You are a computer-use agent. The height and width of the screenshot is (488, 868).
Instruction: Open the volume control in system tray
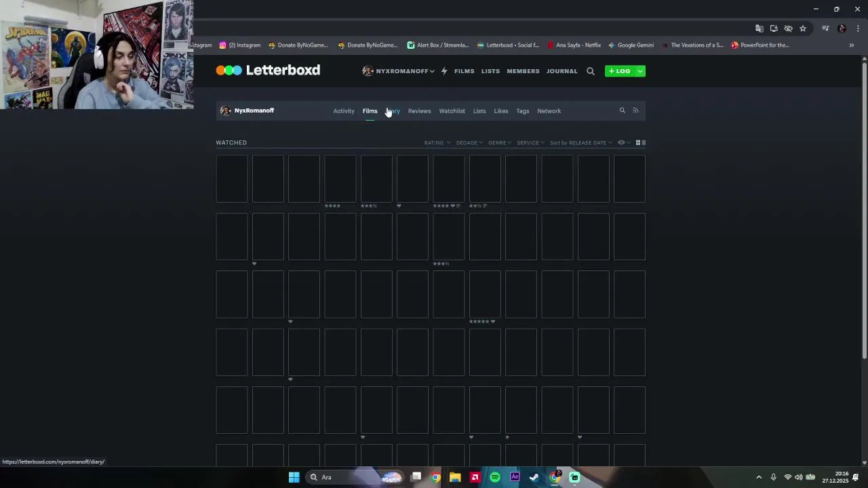[x=798, y=477]
